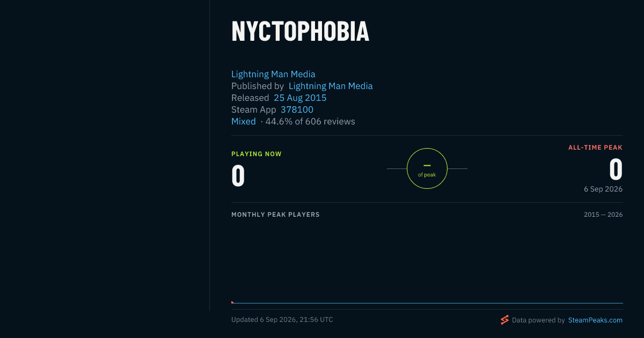Click the All-Time Peak label
This screenshot has width=644, height=338.
(x=596, y=148)
